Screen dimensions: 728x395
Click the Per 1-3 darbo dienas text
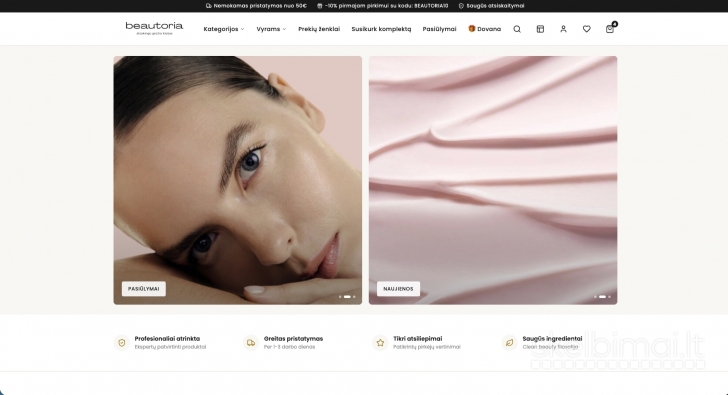[289, 347]
